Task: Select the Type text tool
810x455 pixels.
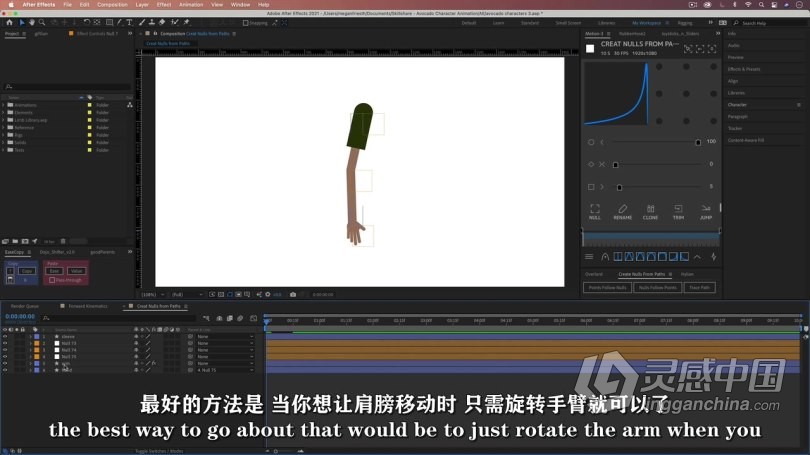Action: 129,23
